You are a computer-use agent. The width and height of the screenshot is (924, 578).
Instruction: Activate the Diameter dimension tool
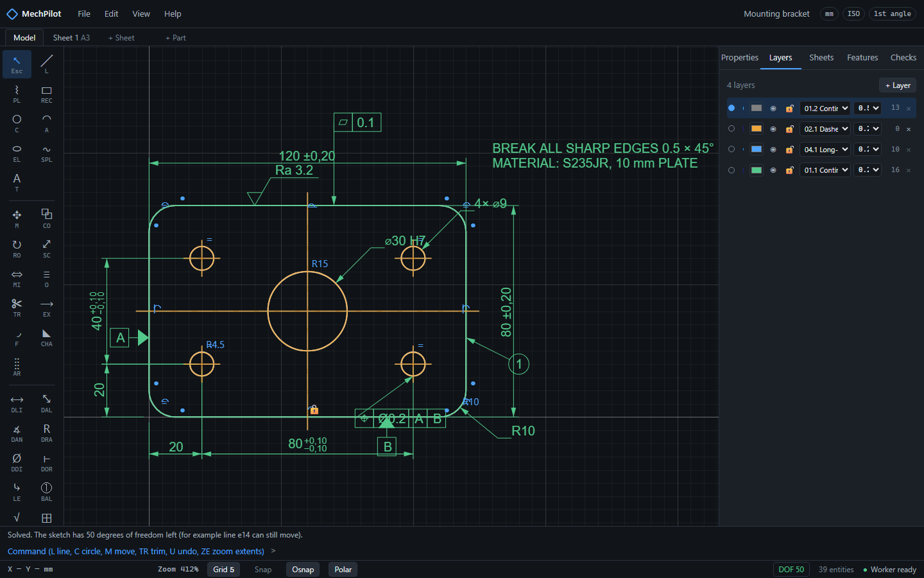tap(17, 462)
